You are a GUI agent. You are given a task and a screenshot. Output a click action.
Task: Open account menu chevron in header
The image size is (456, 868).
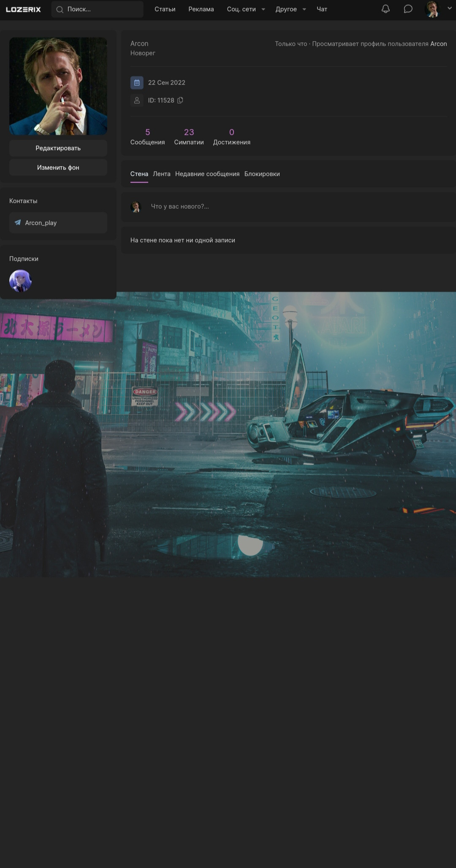click(x=450, y=8)
